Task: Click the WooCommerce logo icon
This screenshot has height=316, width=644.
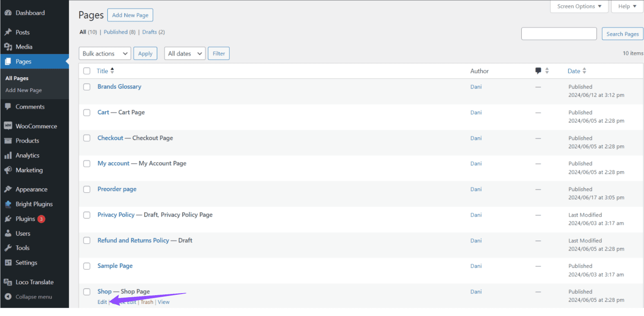Action: click(x=8, y=126)
